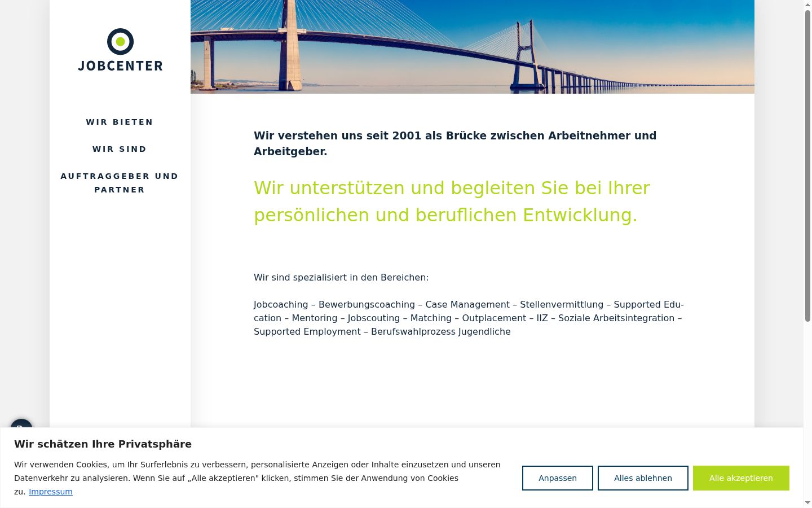Image resolution: width=812 pixels, height=508 pixels.
Task: Click the round cookie settings icon
Action: [21, 423]
